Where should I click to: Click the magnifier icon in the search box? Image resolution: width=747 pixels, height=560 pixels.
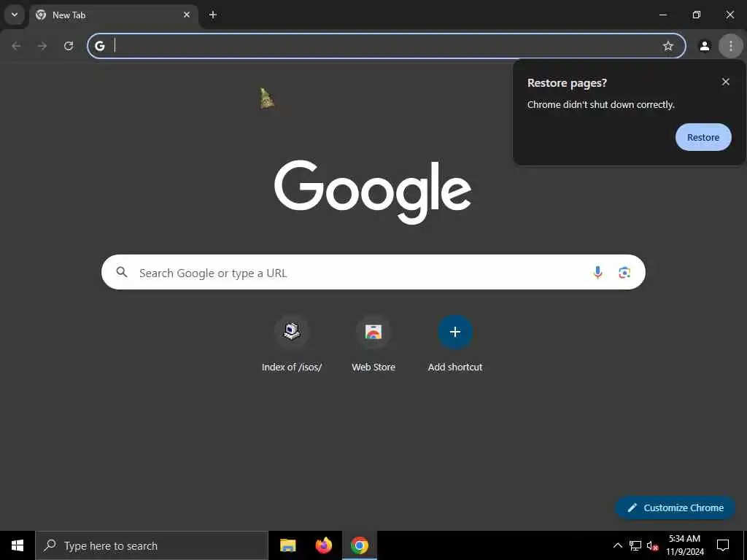point(122,272)
